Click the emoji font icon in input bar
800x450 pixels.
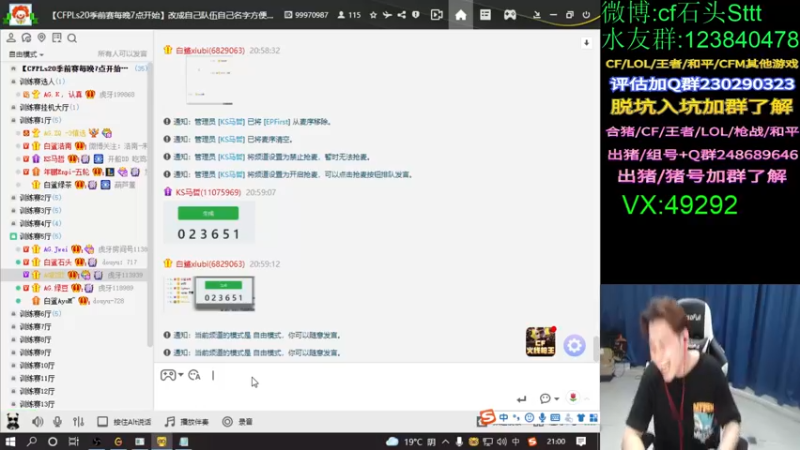click(194, 375)
